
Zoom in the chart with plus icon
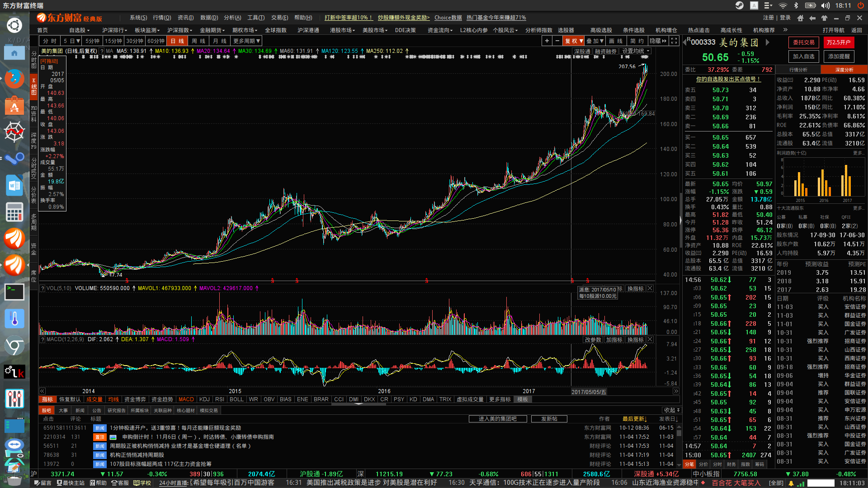coord(547,41)
